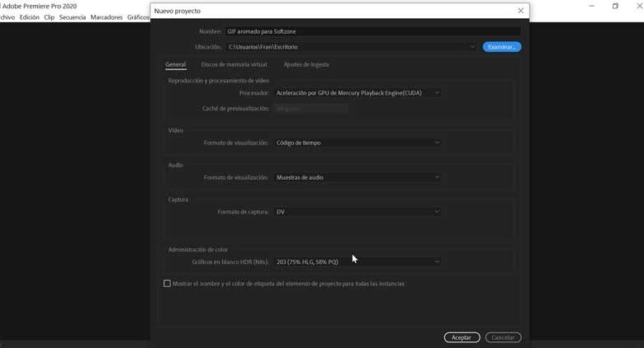Open the Audio Formato de visualización dropdown
Image resolution: width=644 pixels, height=348 pixels.
coord(358,177)
